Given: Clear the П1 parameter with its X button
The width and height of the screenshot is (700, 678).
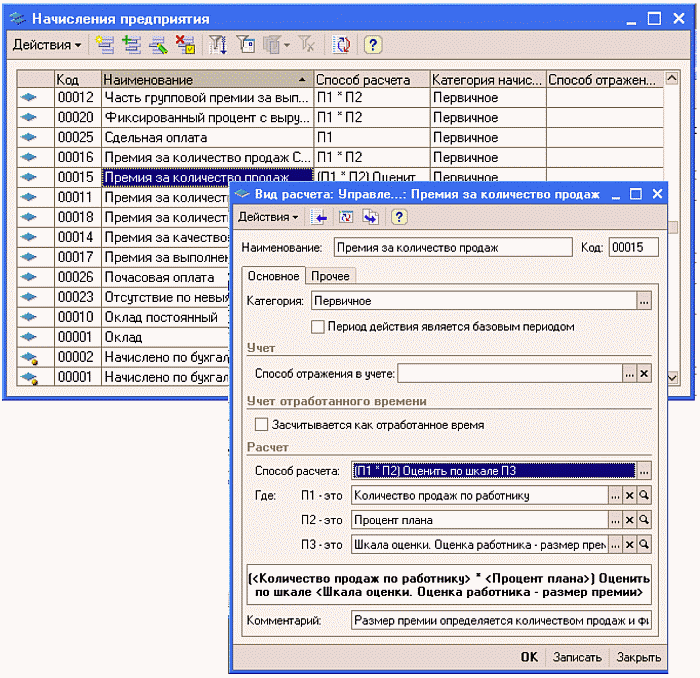Looking at the screenshot, I should (x=630, y=495).
